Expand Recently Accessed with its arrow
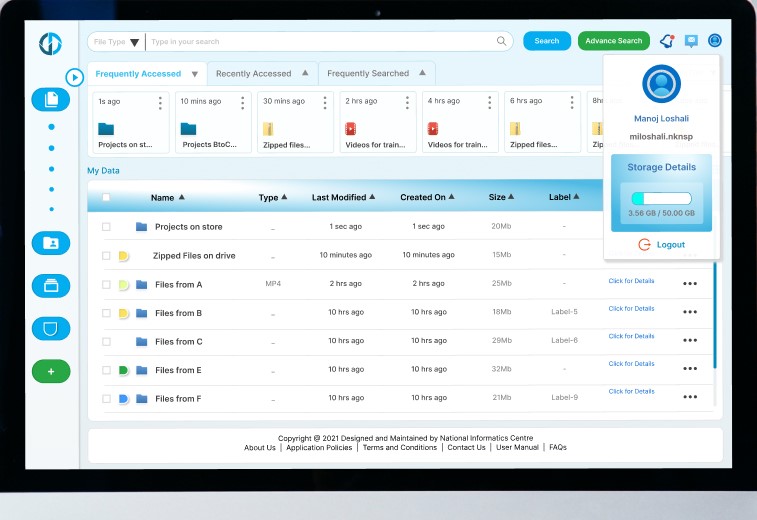 tap(305, 73)
